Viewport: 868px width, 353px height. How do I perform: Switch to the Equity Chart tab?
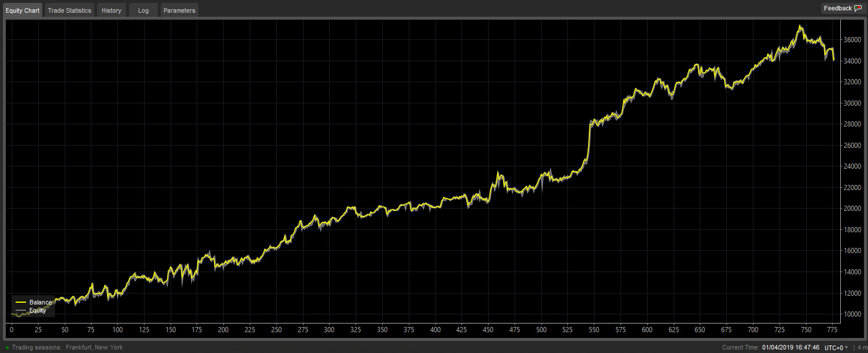(x=23, y=10)
